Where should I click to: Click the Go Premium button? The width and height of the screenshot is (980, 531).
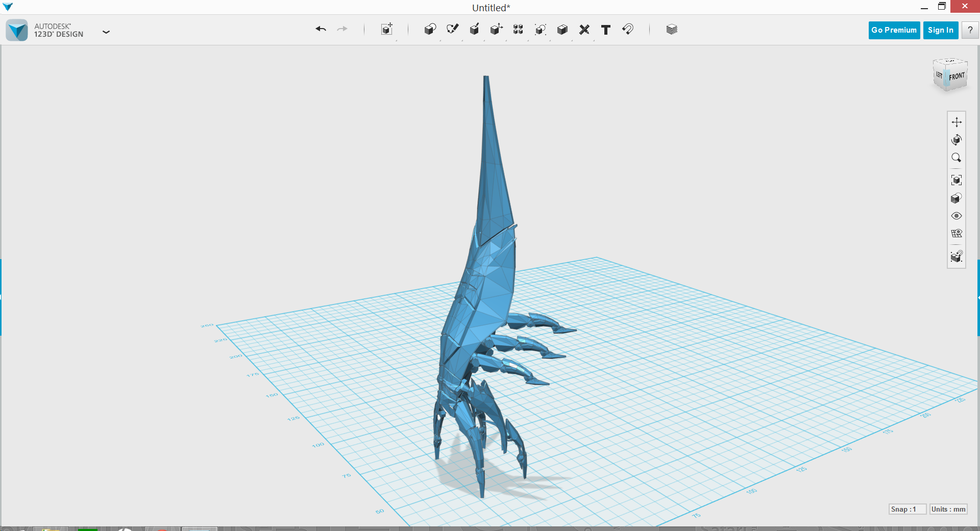point(894,30)
